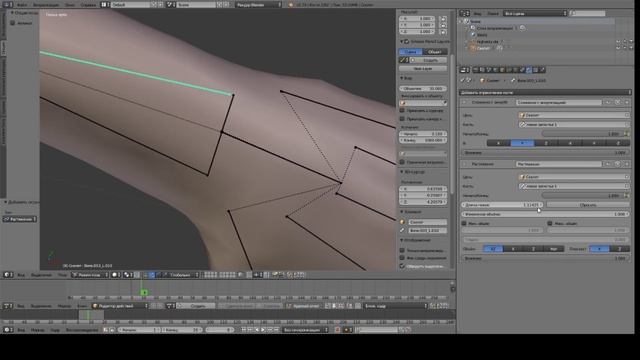
Task: Open the Поиск menu in outliner header
Action: [493, 13]
